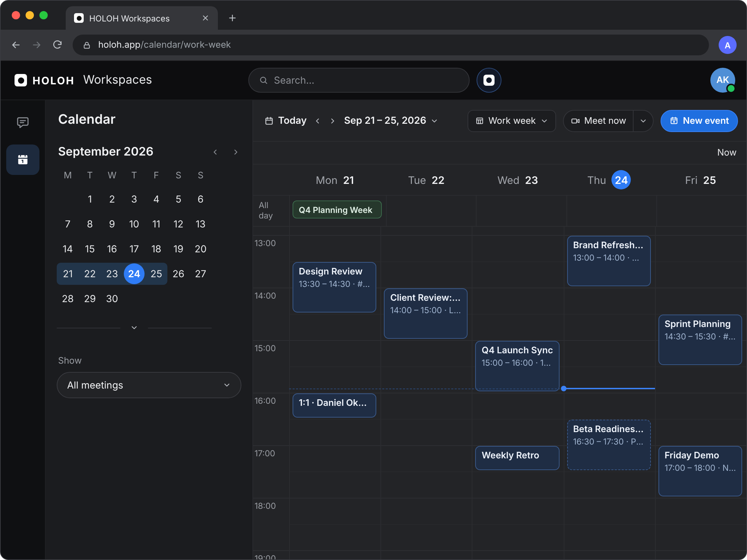Show next month in mini calendar
747x560 pixels.
(x=236, y=152)
